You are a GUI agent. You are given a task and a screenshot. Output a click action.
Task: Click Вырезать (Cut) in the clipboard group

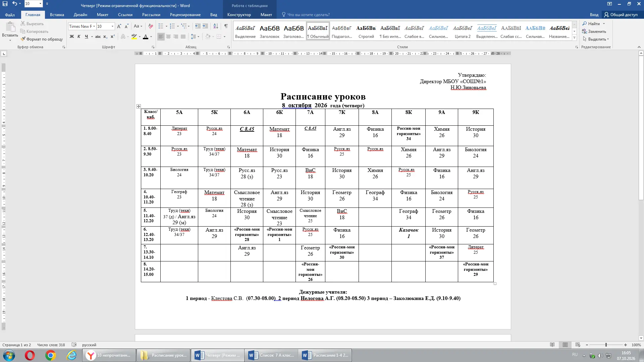tap(32, 23)
